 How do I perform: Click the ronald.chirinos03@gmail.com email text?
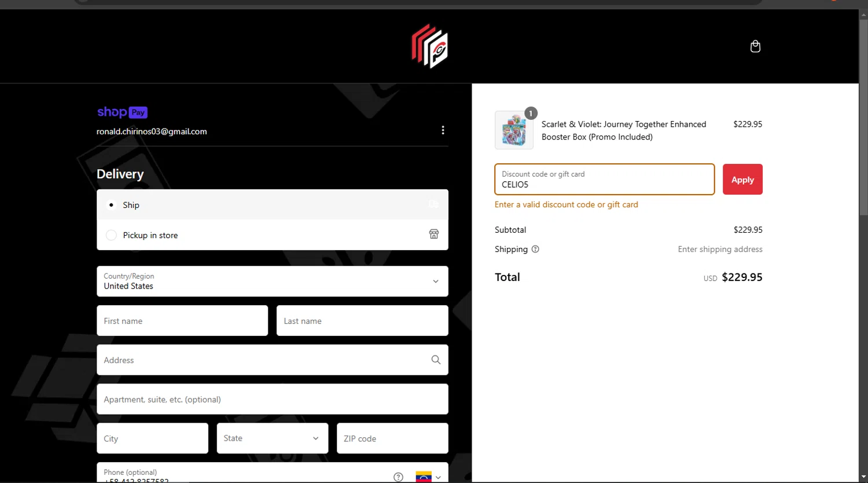point(152,131)
